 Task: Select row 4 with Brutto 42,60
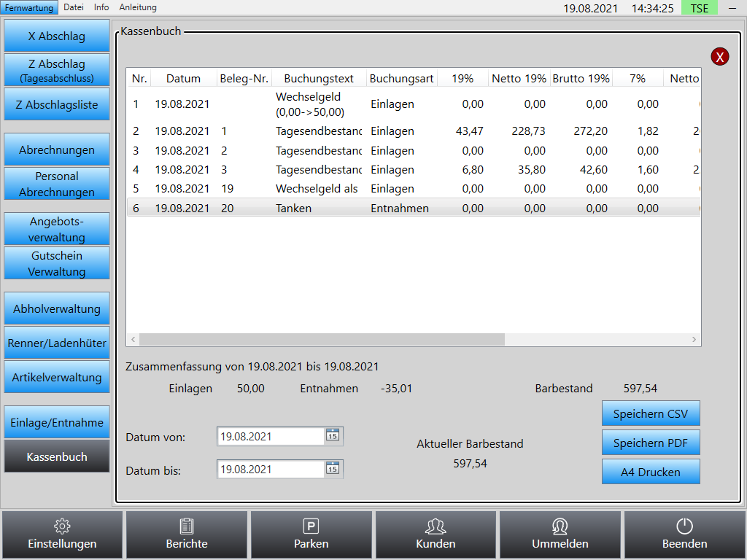pos(414,169)
